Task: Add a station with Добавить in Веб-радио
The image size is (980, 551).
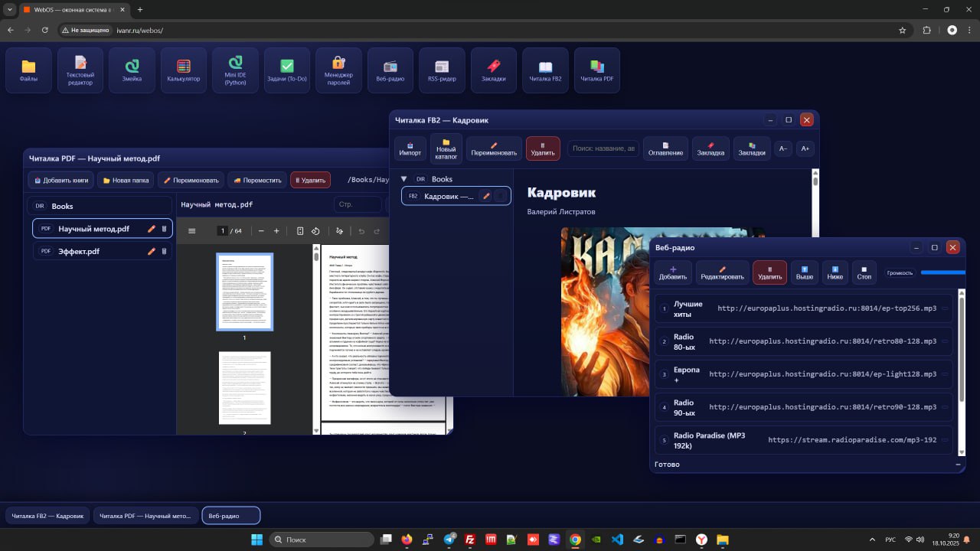Action: click(673, 272)
